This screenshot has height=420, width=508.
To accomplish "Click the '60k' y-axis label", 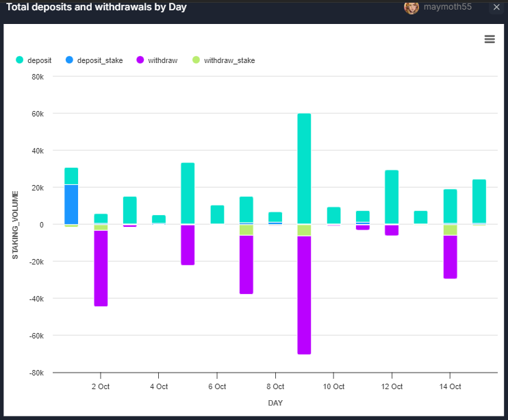I will 38,114.
